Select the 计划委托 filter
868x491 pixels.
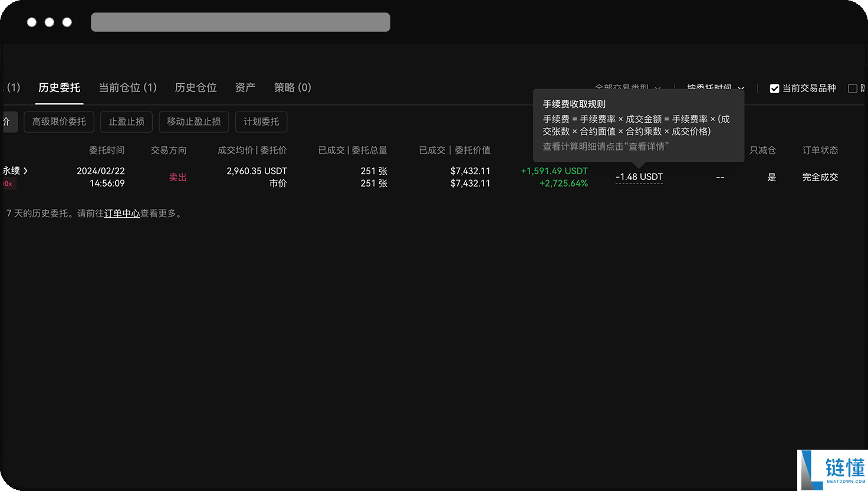click(261, 122)
